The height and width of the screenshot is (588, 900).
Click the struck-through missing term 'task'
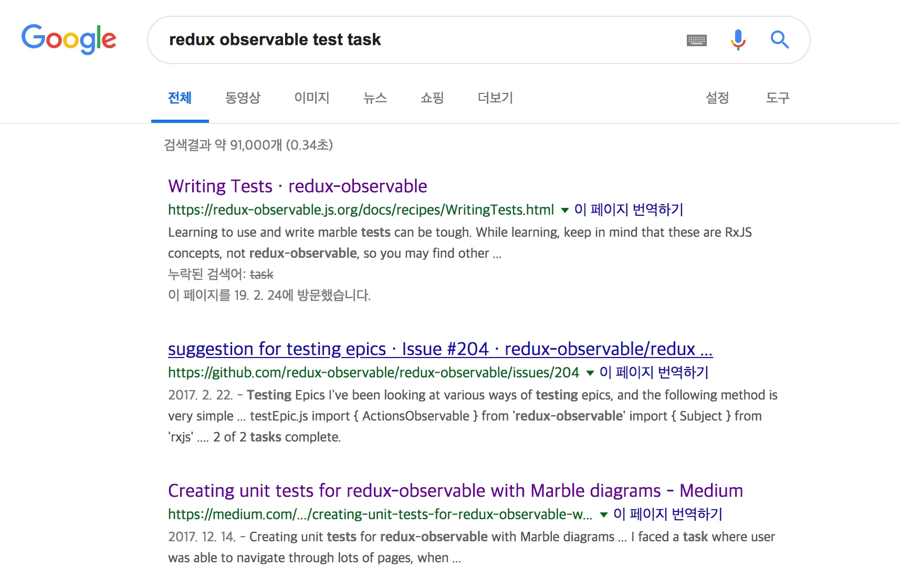click(261, 275)
